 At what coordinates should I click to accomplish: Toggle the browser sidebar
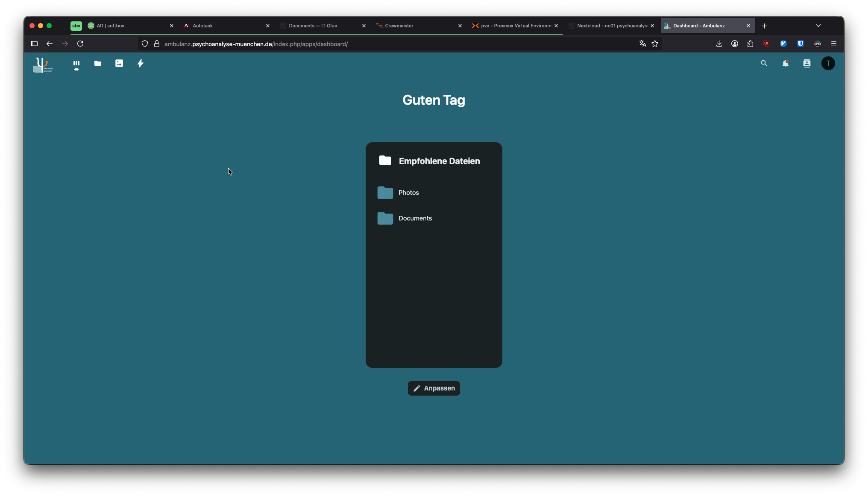point(34,44)
